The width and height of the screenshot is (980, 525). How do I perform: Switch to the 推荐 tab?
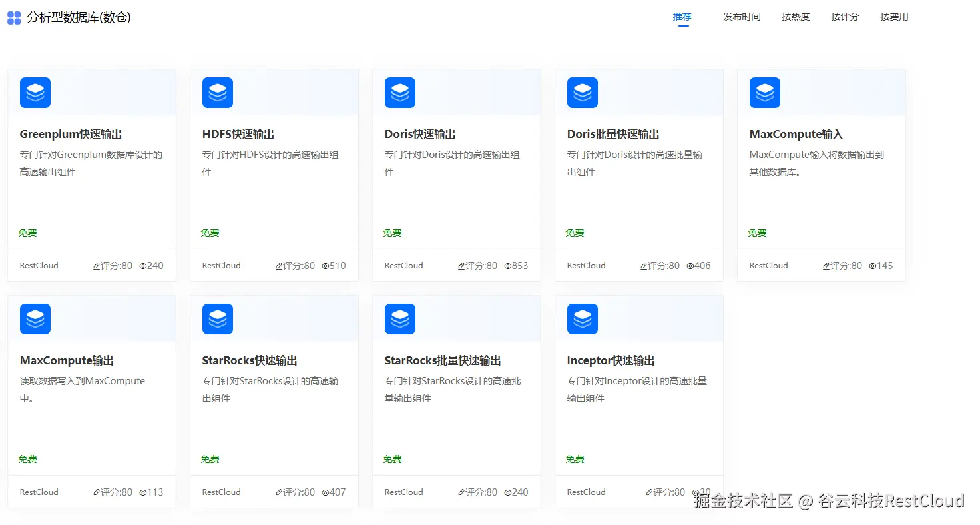(x=682, y=16)
